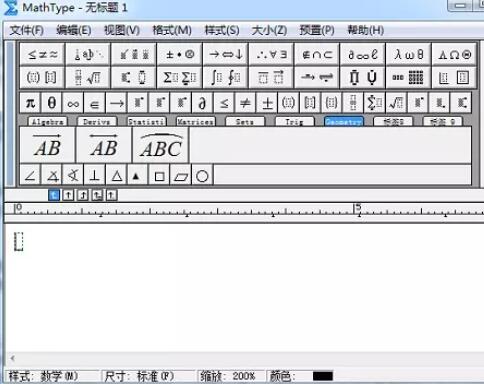The height and width of the screenshot is (384, 484).
Task: Open the spaces and ellipses palette
Action: point(88,54)
